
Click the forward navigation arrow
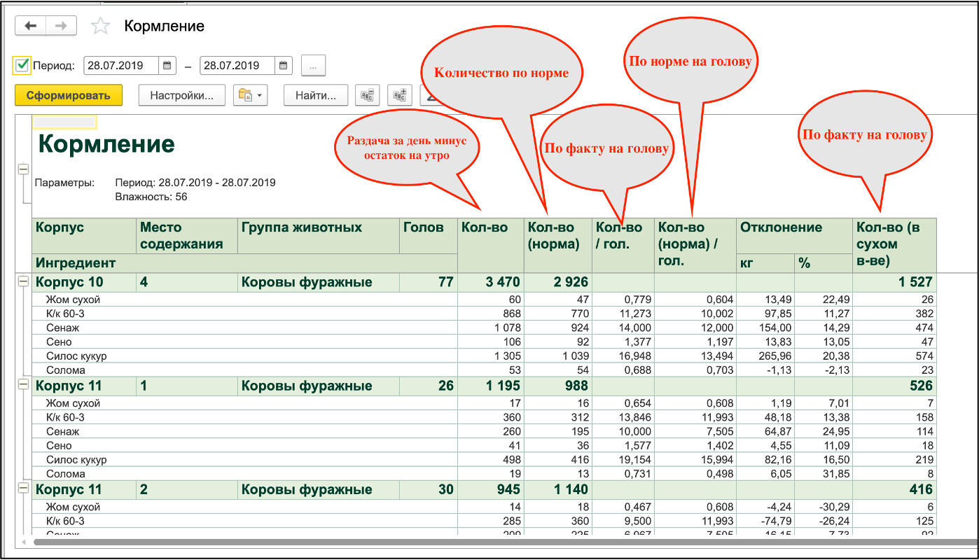pos(62,26)
